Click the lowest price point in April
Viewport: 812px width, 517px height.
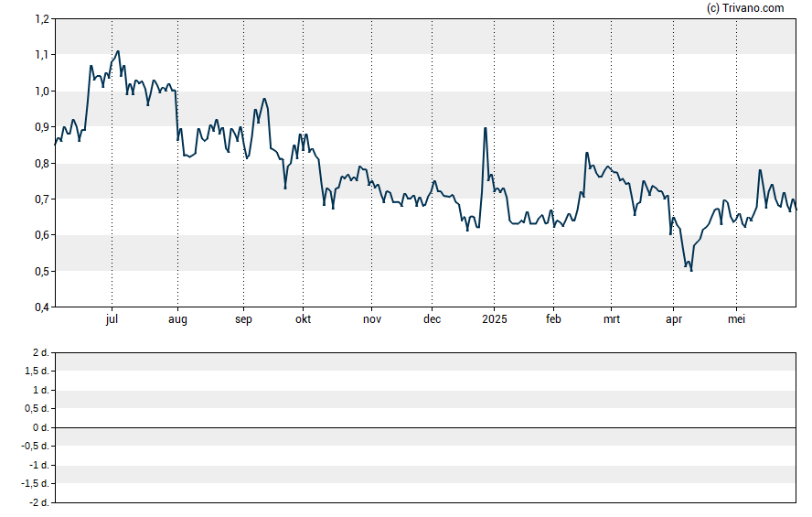[691, 271]
